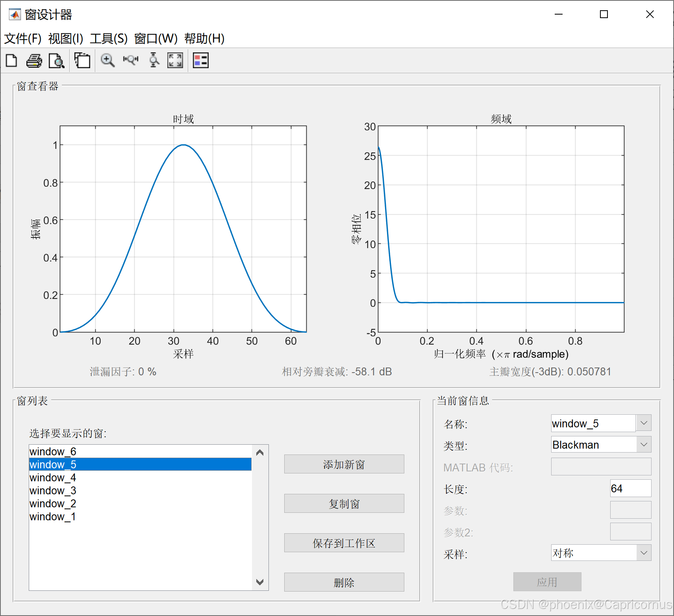Select window_4 in the window list
The width and height of the screenshot is (674, 616).
[140, 477]
